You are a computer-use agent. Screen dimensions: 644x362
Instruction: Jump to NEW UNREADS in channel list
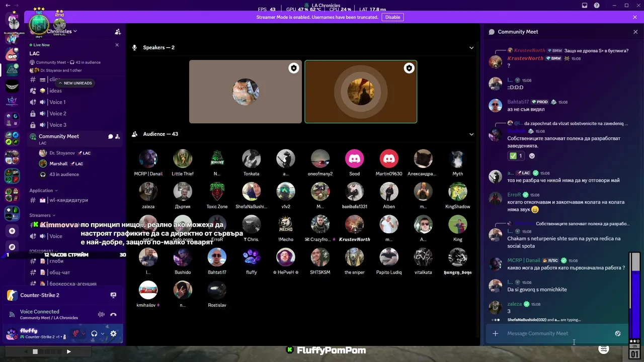[74, 83]
